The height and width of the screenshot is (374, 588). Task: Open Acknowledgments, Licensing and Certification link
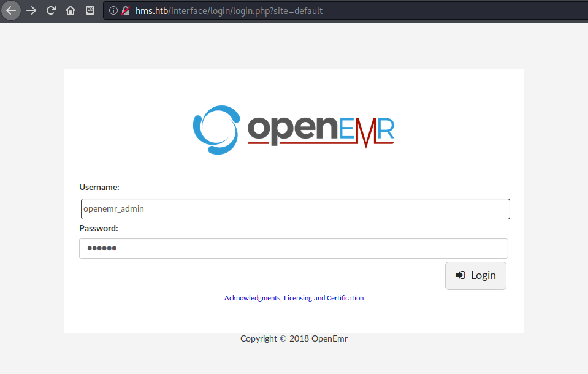[x=294, y=298]
